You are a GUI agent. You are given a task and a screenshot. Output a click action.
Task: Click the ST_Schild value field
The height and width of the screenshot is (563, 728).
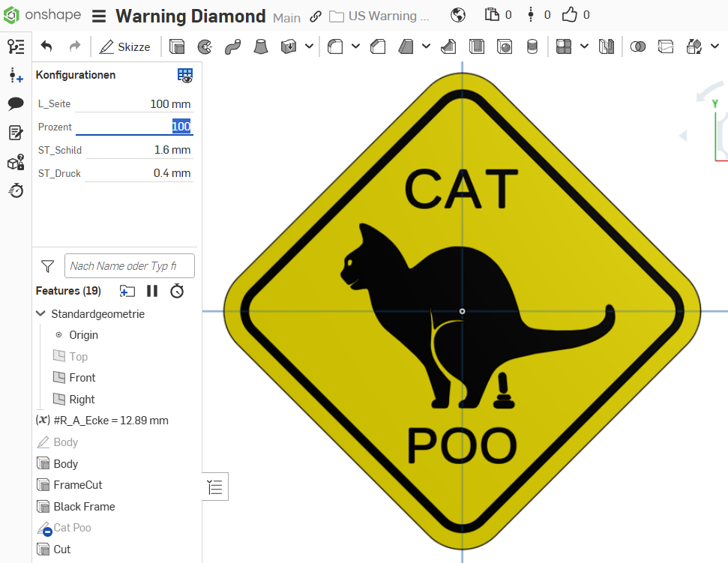(139, 150)
